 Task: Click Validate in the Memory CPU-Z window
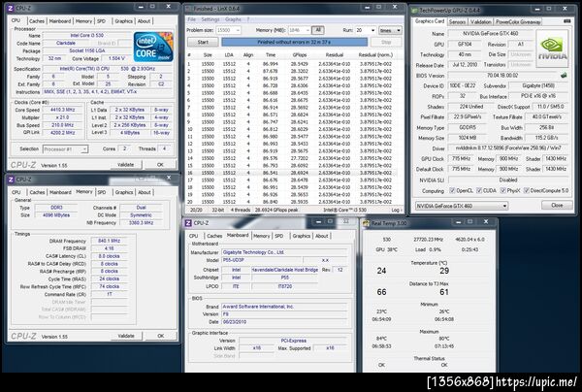click(x=126, y=336)
